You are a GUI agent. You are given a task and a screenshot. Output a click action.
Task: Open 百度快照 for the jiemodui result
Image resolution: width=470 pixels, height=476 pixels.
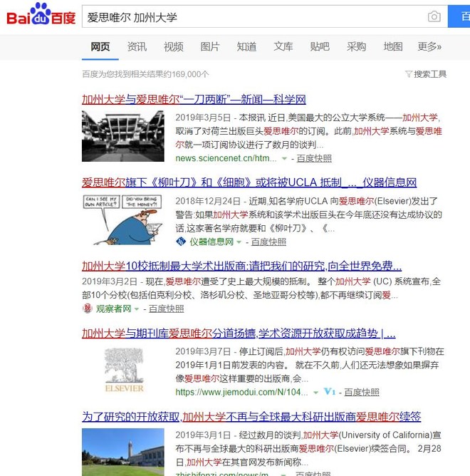(x=362, y=392)
